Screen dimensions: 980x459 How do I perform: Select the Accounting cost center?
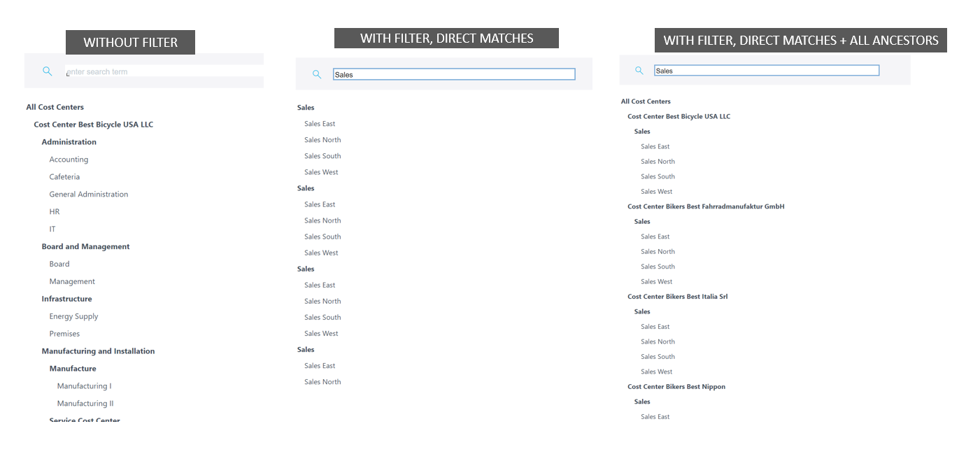[69, 160]
